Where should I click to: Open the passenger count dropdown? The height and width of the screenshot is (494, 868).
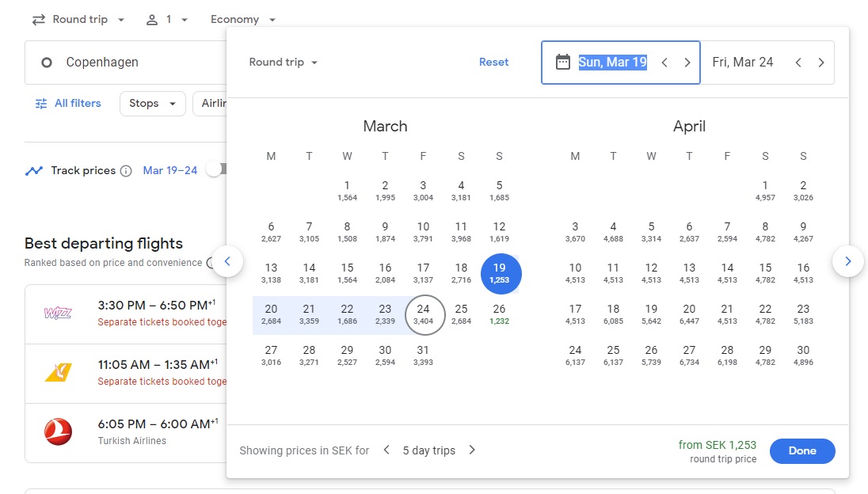[166, 20]
